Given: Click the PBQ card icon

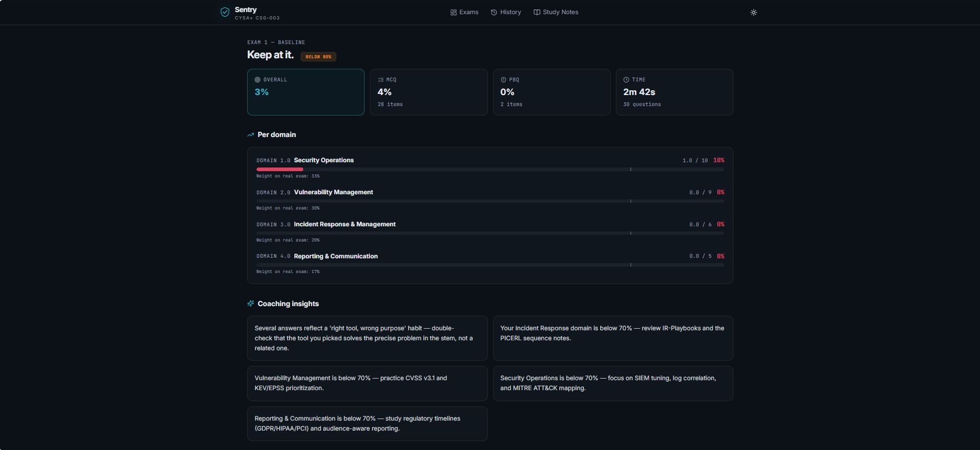Looking at the screenshot, I should click(504, 80).
